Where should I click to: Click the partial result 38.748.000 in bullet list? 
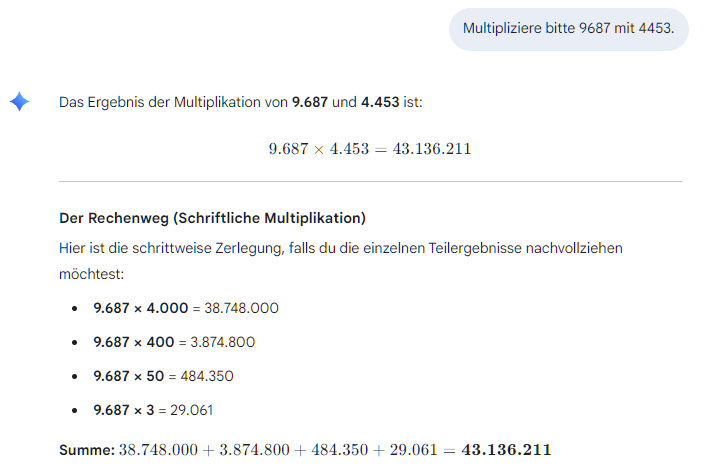click(x=241, y=308)
